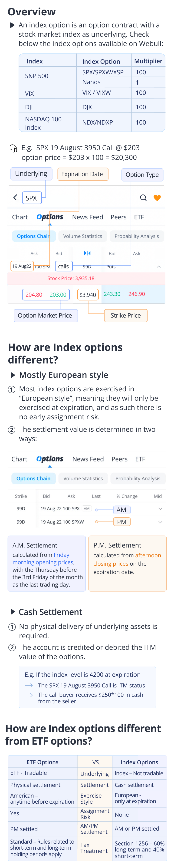The width and height of the screenshot is (174, 868).
Task: Open the Volume Statistics tab above the Strike column
Action: click(x=83, y=478)
